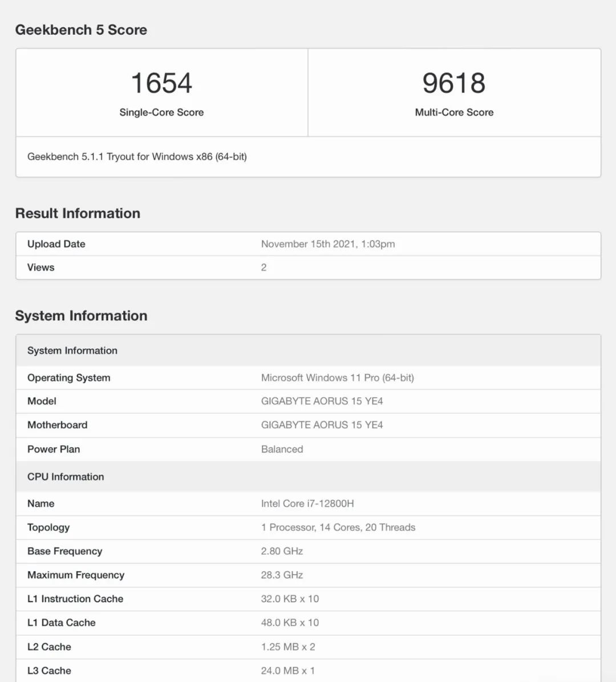This screenshot has height=682, width=616.
Task: Select the Operating System row
Action: click(68, 377)
